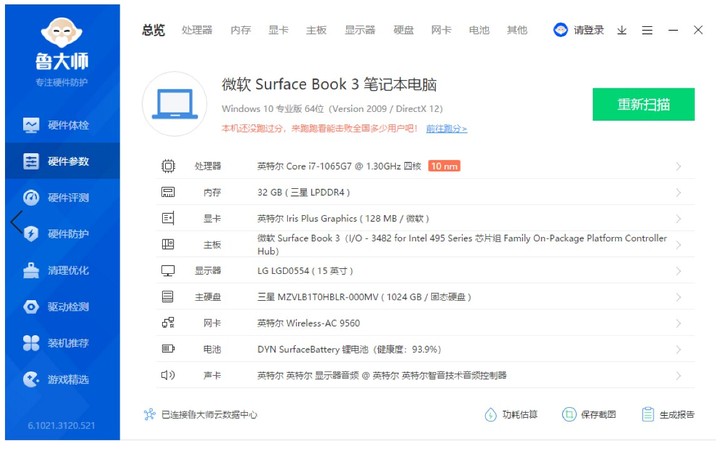Switch to the 主板 tab

tap(316, 31)
